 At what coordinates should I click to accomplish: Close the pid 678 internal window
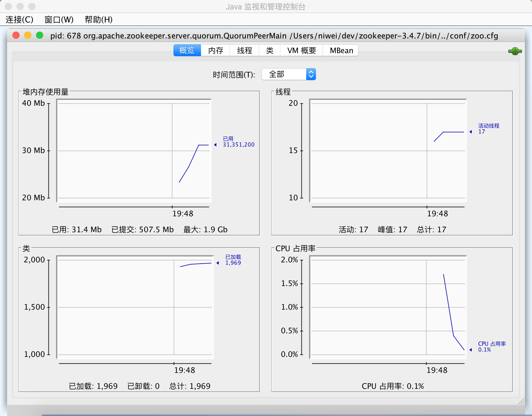point(16,35)
